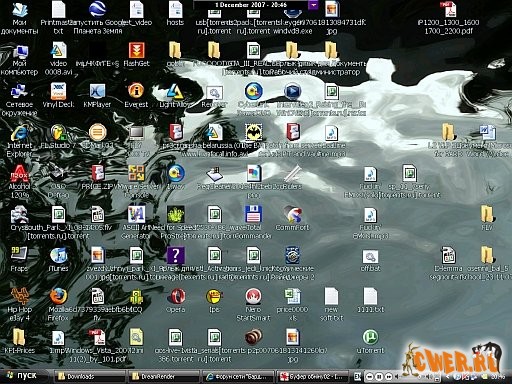Launch Alcohol 120% shortcut
The image size is (512, 384).
19,182
